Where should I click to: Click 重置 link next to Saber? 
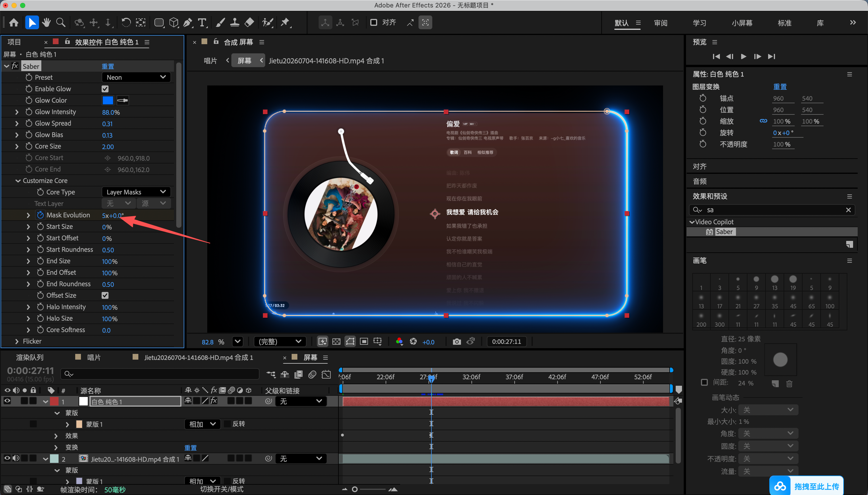108,66
